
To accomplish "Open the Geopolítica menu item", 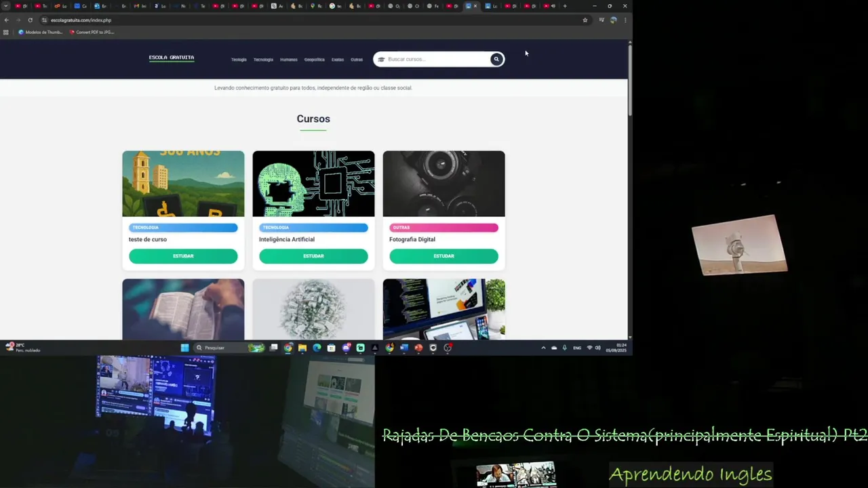I will [315, 60].
